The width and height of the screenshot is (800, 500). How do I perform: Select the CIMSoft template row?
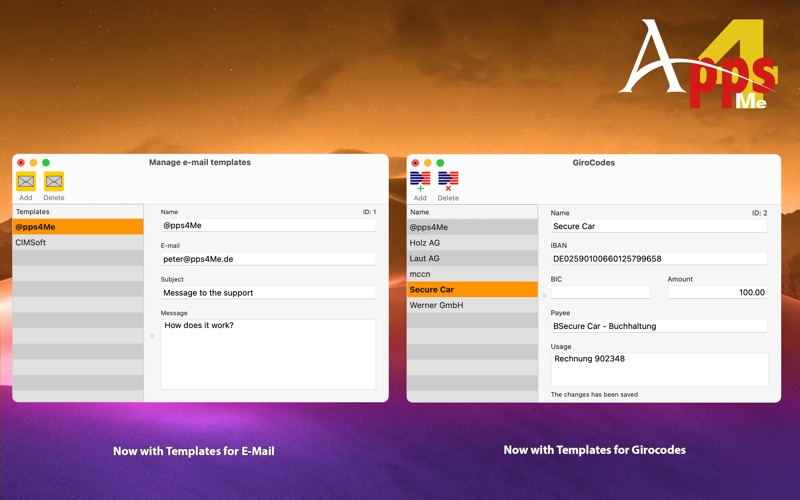tap(78, 242)
